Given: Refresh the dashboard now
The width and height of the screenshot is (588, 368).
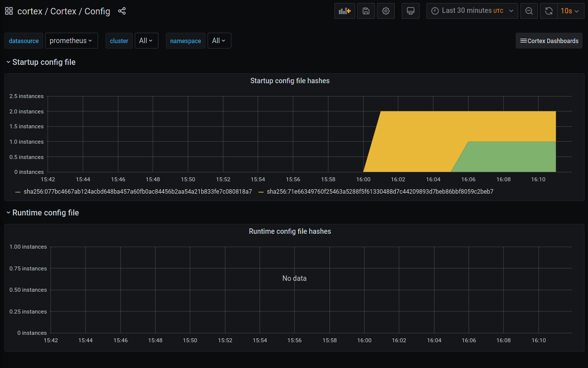Looking at the screenshot, I should [549, 11].
